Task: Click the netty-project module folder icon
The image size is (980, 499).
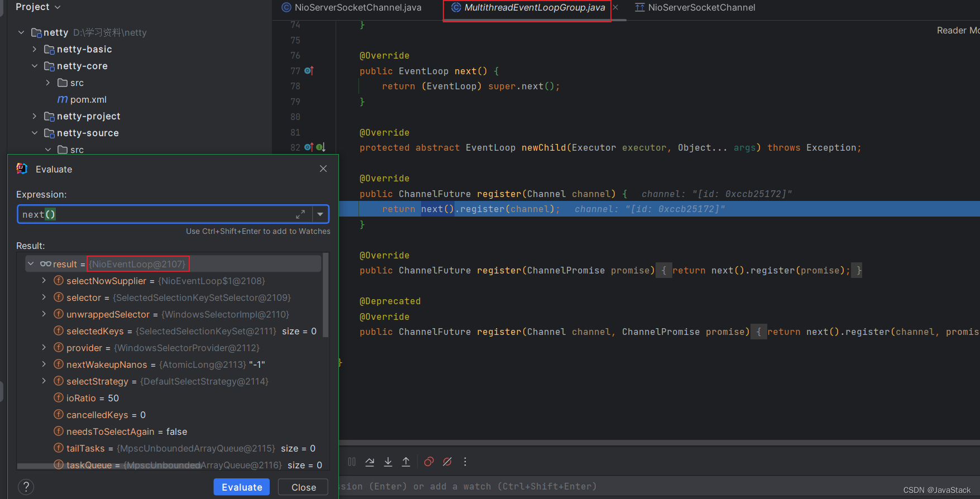Action: coord(49,116)
